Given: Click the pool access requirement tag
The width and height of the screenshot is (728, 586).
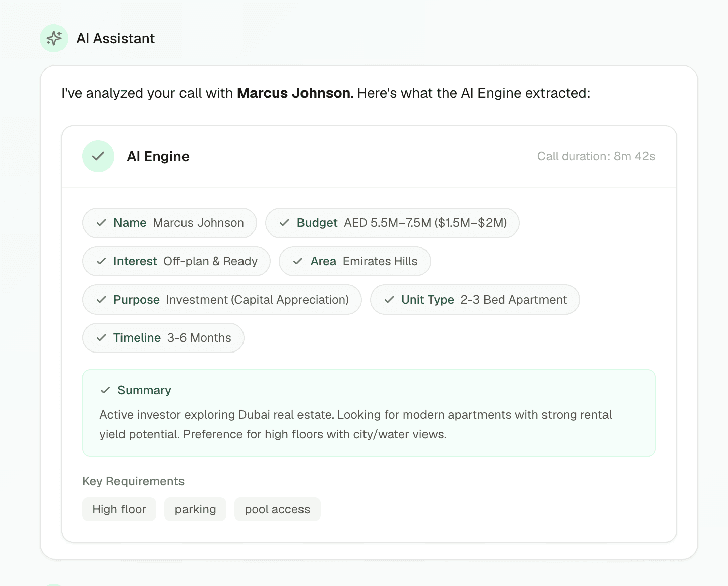Looking at the screenshot, I should (x=277, y=509).
